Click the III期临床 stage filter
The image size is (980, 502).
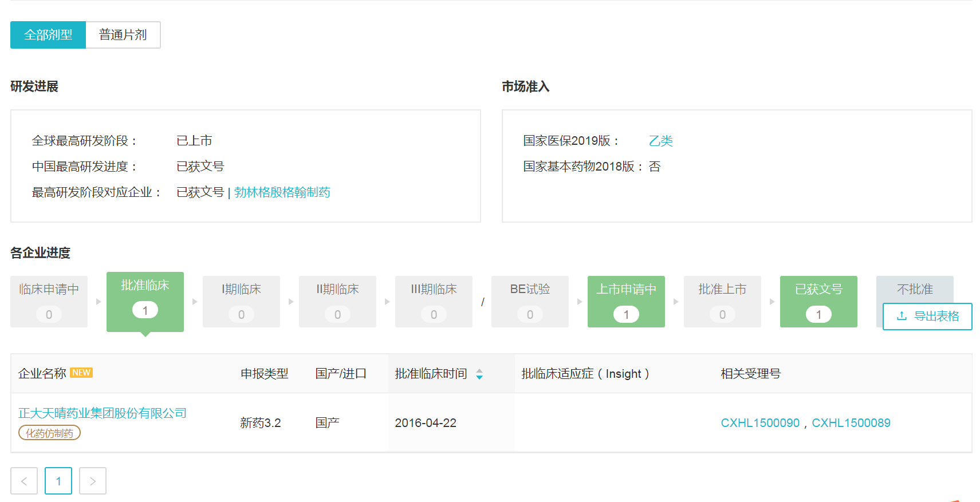(434, 301)
